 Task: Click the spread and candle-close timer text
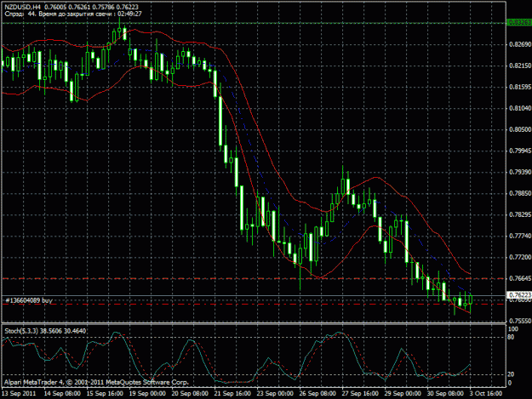tap(73, 14)
